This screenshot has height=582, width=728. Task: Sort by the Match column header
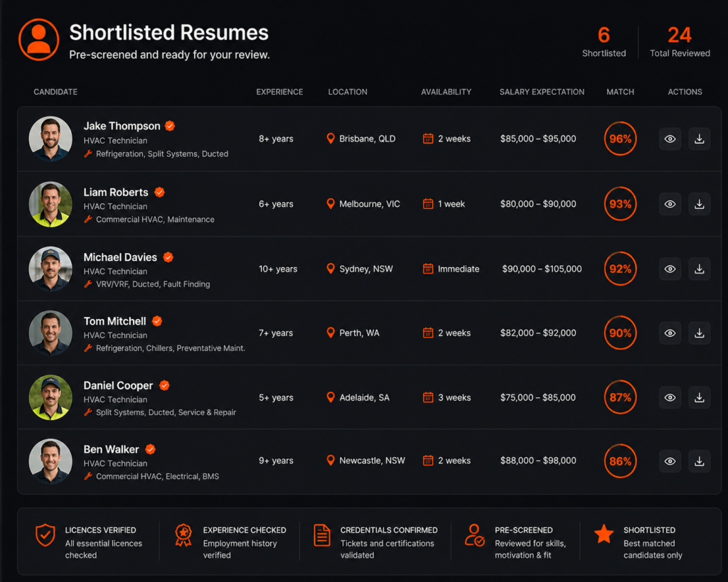tap(620, 92)
